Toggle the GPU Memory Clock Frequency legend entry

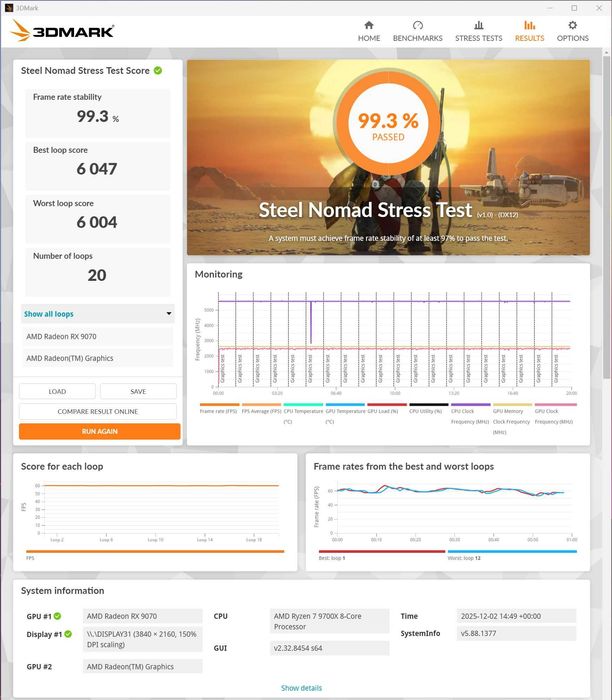pyautogui.click(x=512, y=418)
